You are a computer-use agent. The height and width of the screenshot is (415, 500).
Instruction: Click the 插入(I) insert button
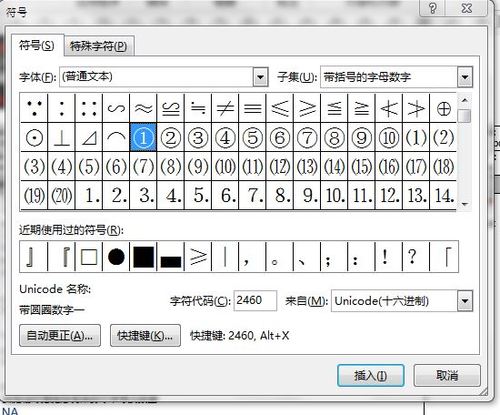371,376
